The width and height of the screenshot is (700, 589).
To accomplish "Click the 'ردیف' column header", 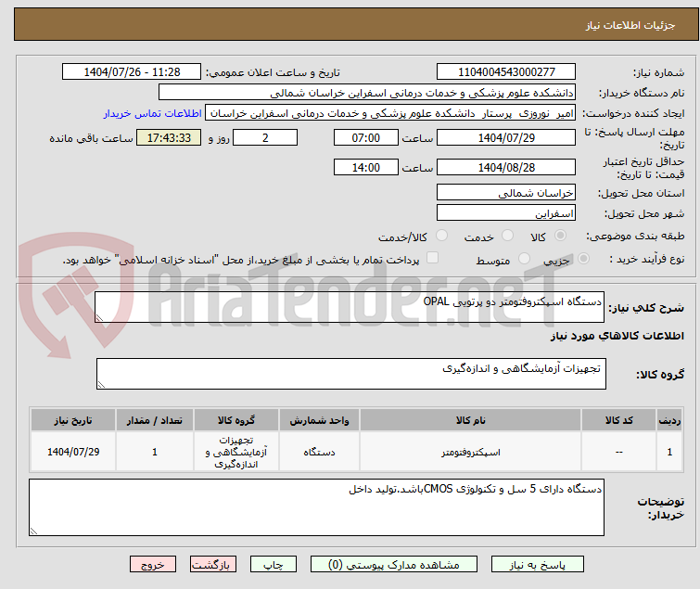I will tap(669, 420).
